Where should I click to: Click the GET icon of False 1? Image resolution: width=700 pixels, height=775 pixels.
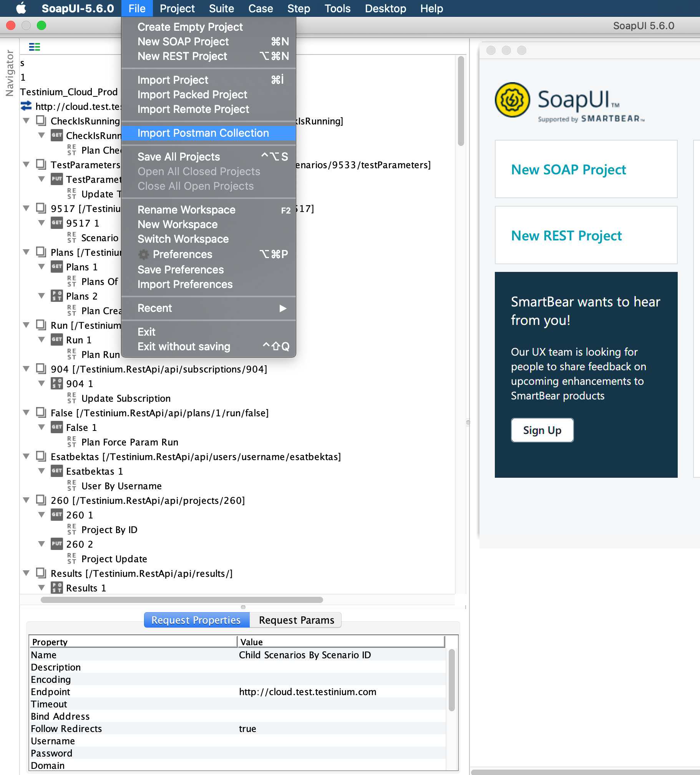[57, 427]
